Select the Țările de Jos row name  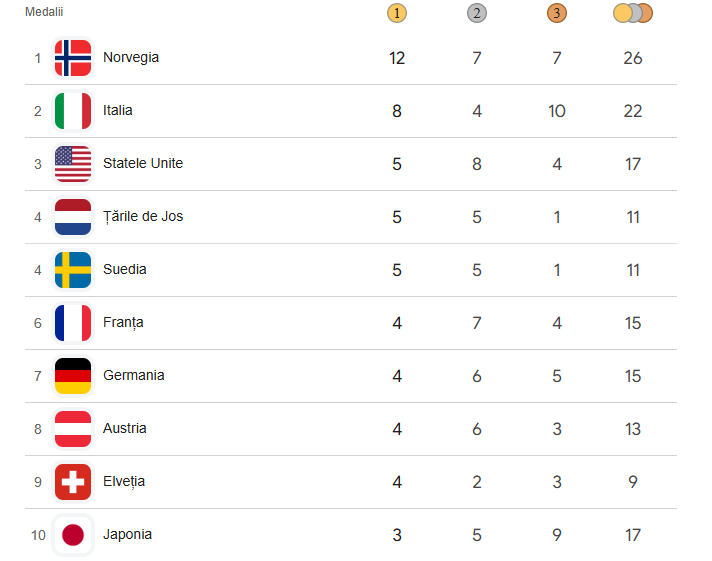click(143, 217)
